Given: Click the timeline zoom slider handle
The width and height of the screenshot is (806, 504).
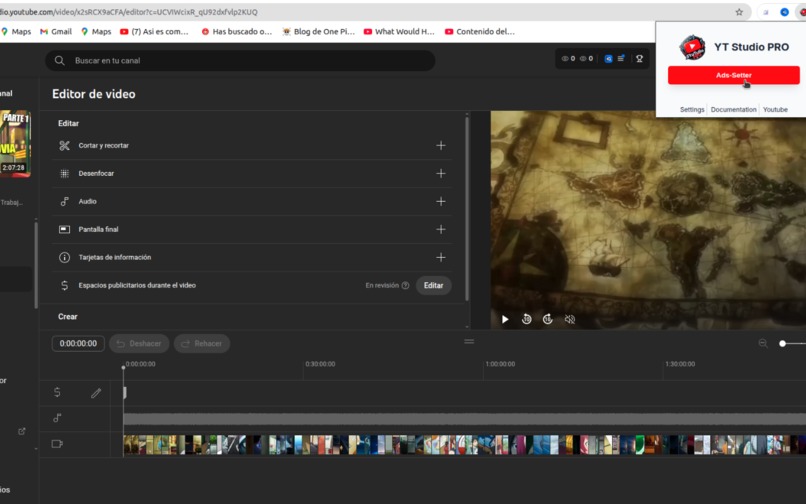Looking at the screenshot, I should [x=782, y=344].
